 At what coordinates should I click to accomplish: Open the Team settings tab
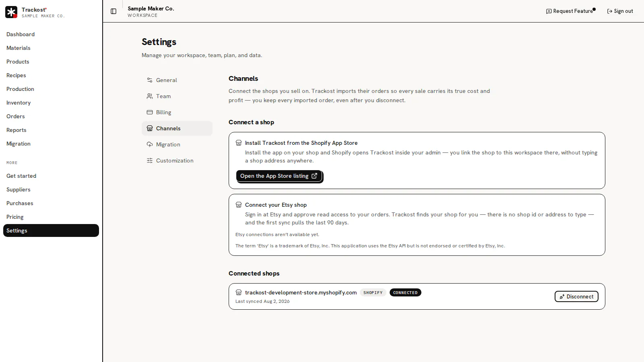coord(177,96)
